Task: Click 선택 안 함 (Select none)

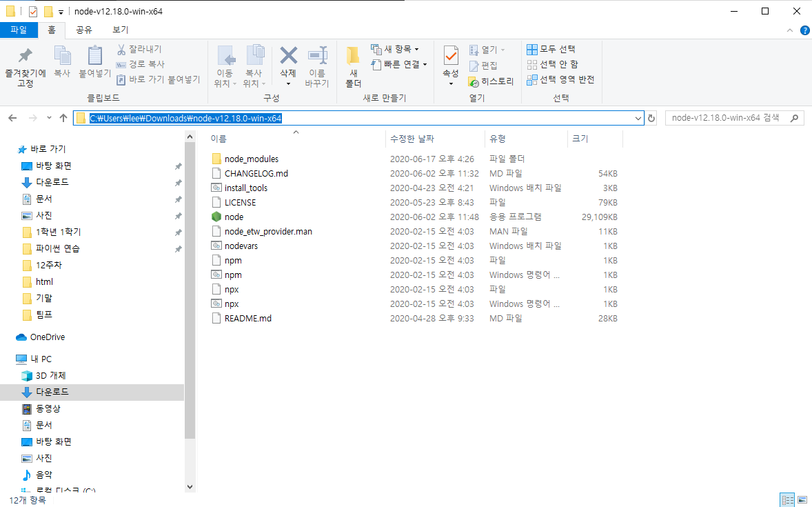Action: click(x=552, y=64)
